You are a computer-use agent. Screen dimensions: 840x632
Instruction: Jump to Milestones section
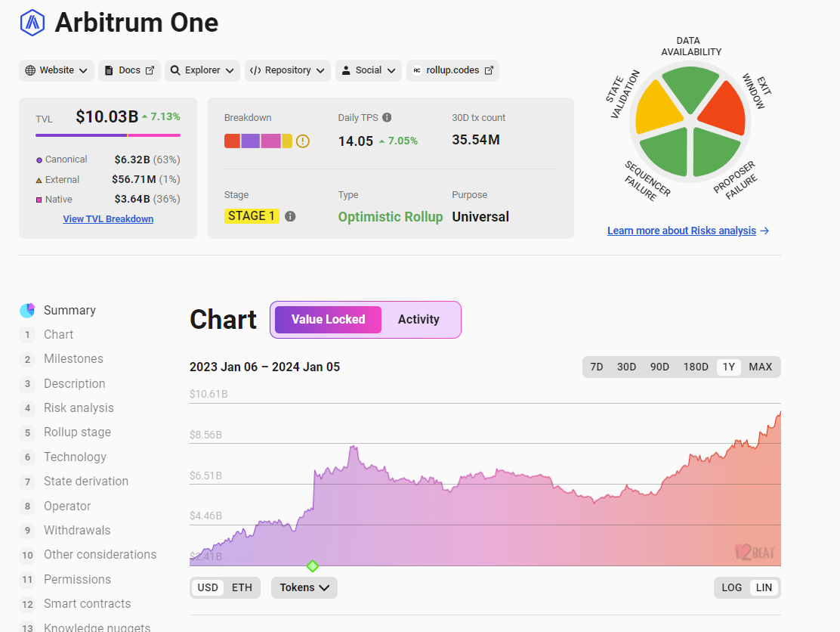click(x=73, y=358)
